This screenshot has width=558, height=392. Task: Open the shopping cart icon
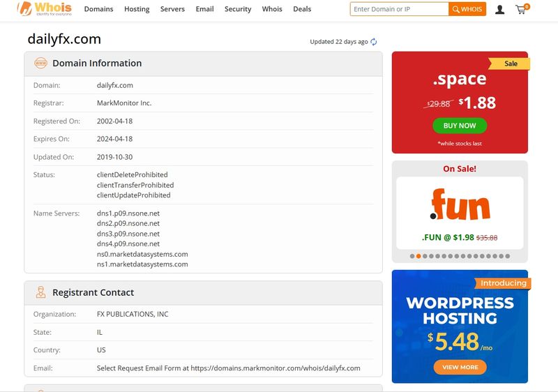(x=522, y=9)
